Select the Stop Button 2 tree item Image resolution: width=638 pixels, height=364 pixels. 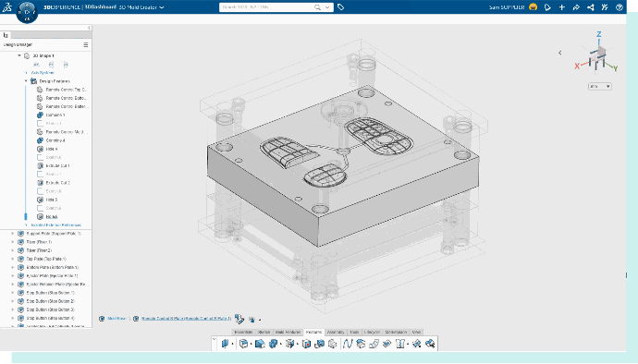(51, 301)
